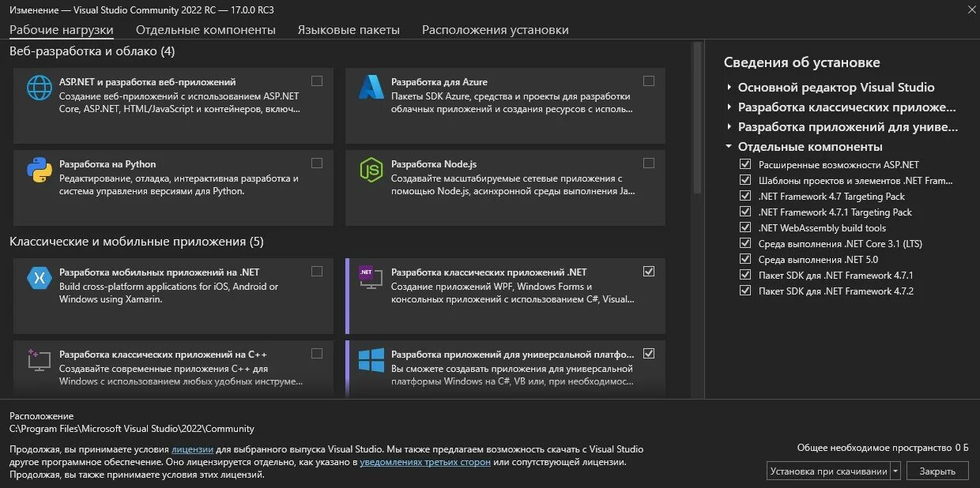The height and width of the screenshot is (488, 980).
Task: Enable the Разработка на Python workload checkbox
Action: (317, 163)
